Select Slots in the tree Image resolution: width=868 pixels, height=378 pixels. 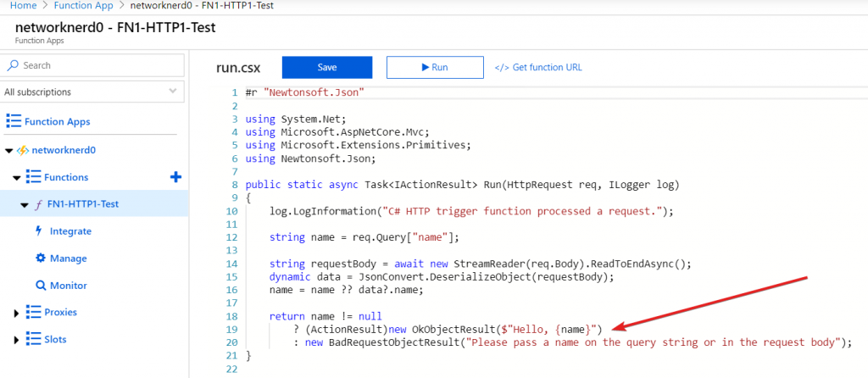click(x=55, y=339)
